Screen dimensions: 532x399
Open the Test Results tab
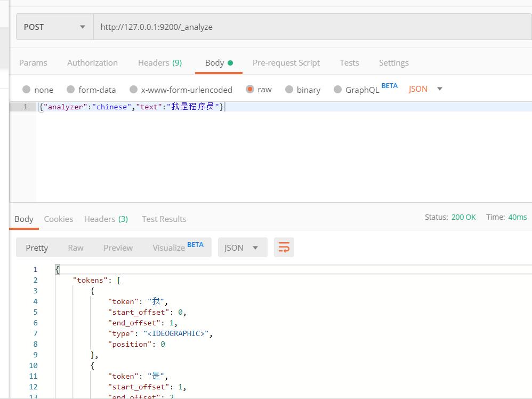(x=164, y=219)
